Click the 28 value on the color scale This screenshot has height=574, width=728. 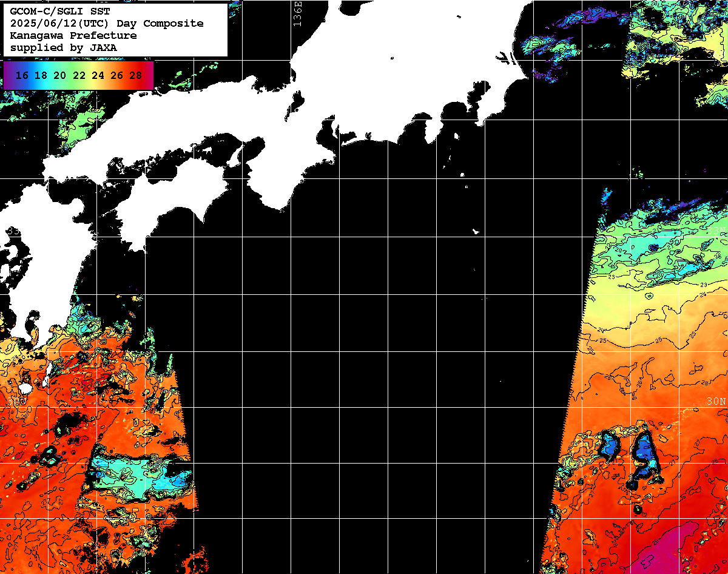click(135, 75)
